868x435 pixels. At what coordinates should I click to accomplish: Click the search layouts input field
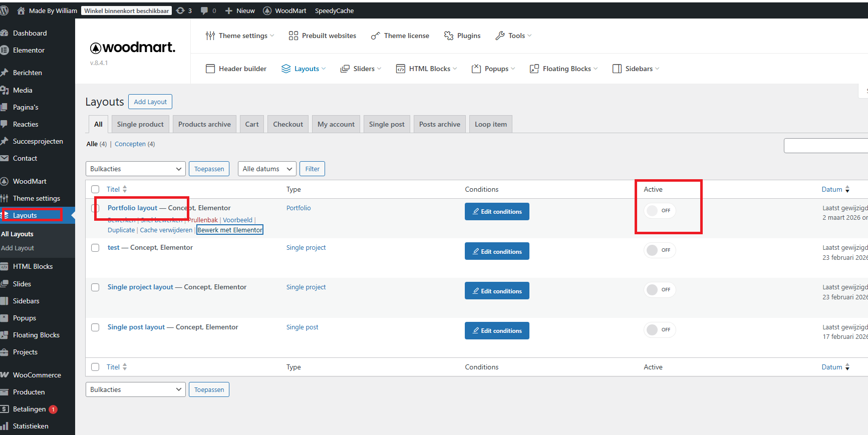(x=826, y=146)
